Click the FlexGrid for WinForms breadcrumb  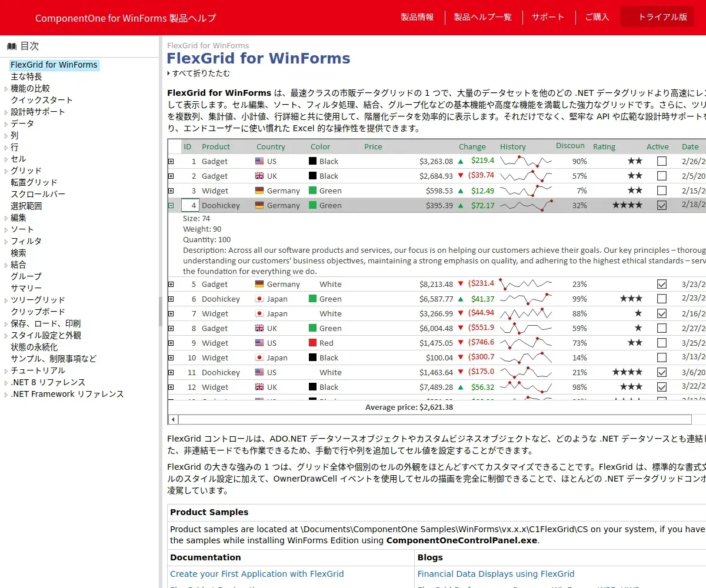208,45
